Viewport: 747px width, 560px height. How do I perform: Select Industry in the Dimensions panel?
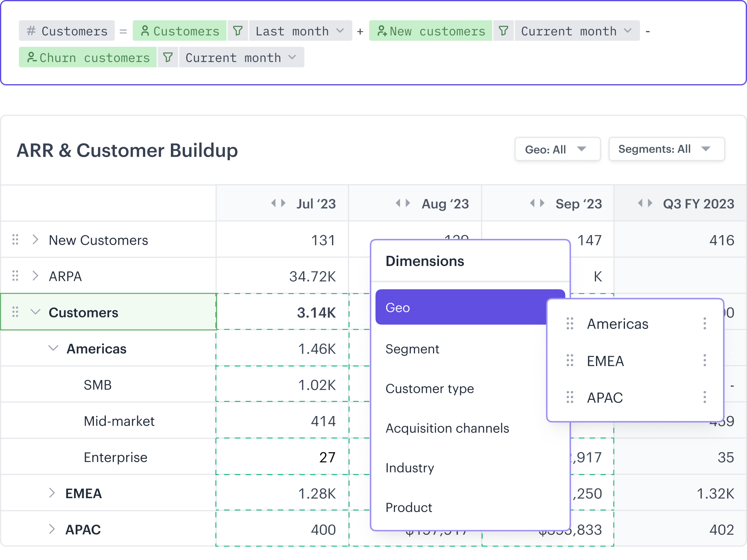click(410, 468)
